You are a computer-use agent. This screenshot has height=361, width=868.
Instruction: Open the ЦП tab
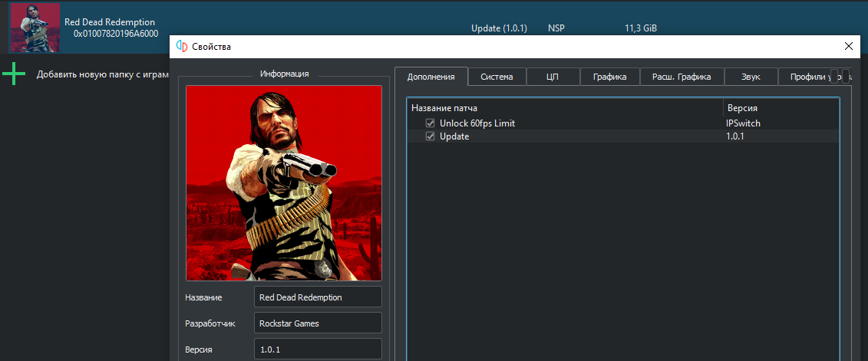[x=552, y=77]
